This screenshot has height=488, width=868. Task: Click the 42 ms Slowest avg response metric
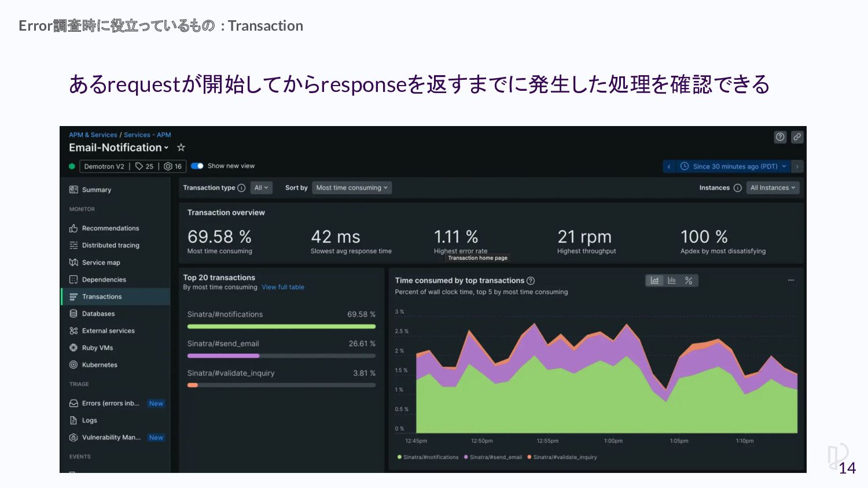tap(351, 242)
